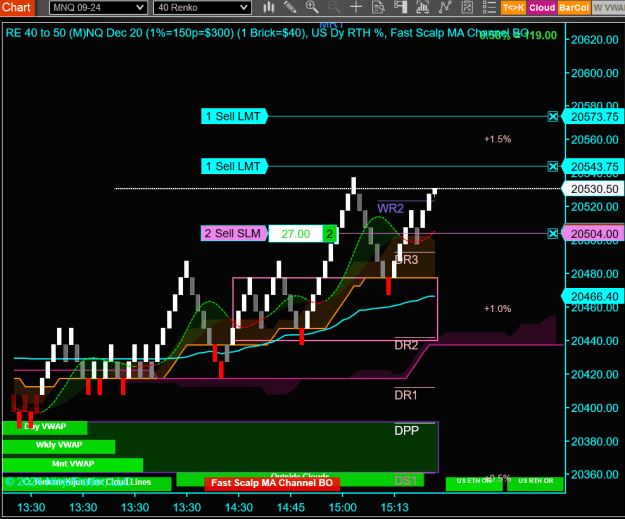Open the data box document icon
The height and width of the screenshot is (519, 625).
(x=378, y=7)
